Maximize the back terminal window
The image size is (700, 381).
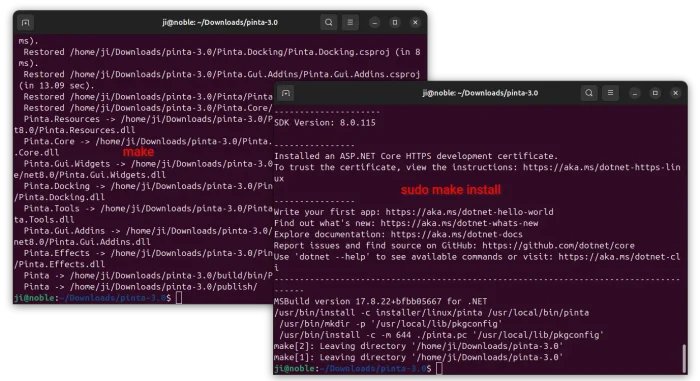[395, 22]
